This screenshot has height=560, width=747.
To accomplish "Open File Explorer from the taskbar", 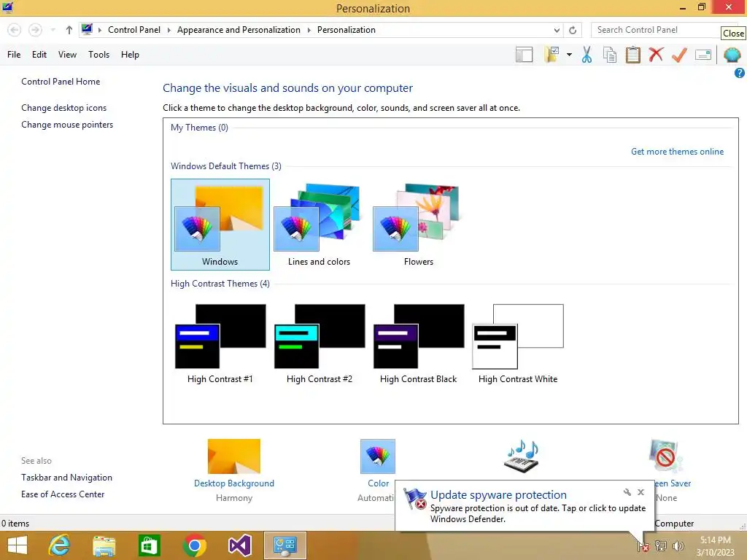I will click(104, 545).
